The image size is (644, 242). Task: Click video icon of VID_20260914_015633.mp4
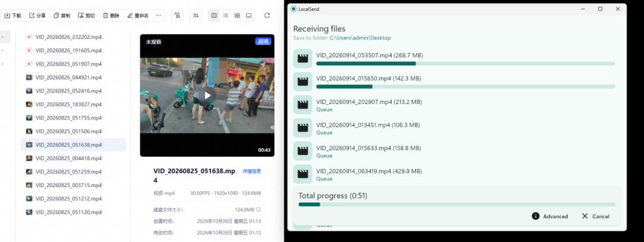[303, 151]
